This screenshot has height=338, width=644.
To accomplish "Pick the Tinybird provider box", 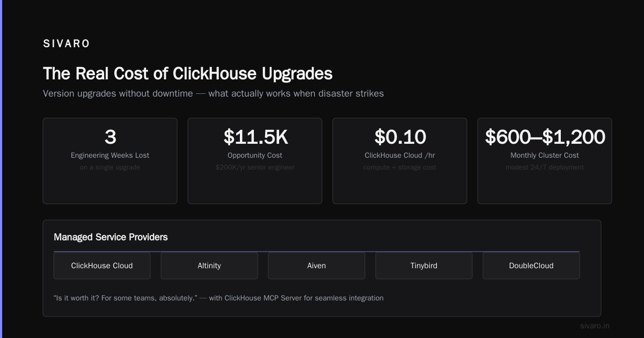I will tap(424, 266).
